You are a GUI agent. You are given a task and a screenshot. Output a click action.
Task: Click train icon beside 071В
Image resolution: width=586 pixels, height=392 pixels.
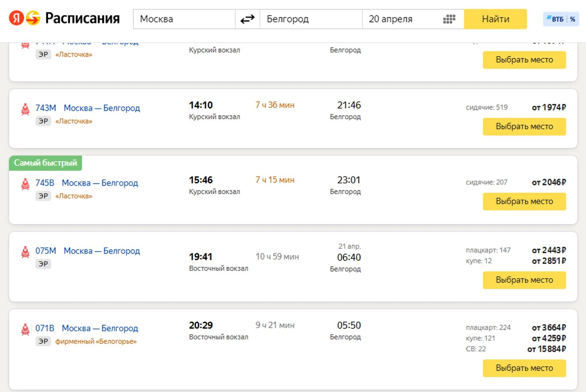(x=25, y=329)
